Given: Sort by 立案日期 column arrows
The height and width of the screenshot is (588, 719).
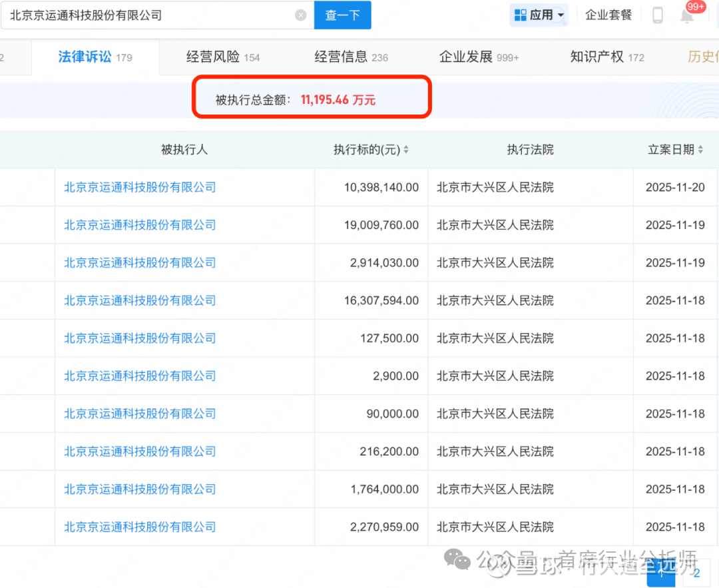Looking at the screenshot, I should coord(700,150).
